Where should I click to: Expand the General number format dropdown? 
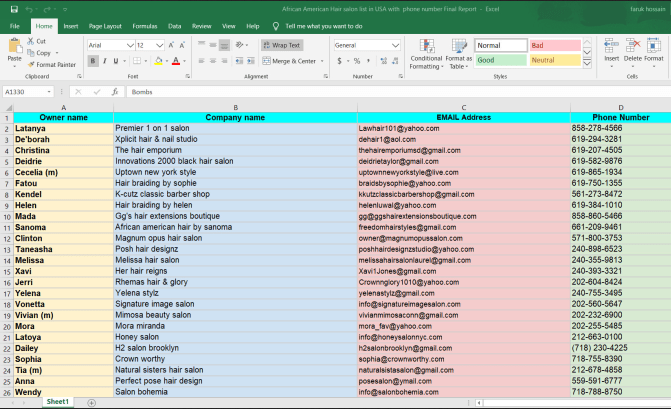click(396, 45)
